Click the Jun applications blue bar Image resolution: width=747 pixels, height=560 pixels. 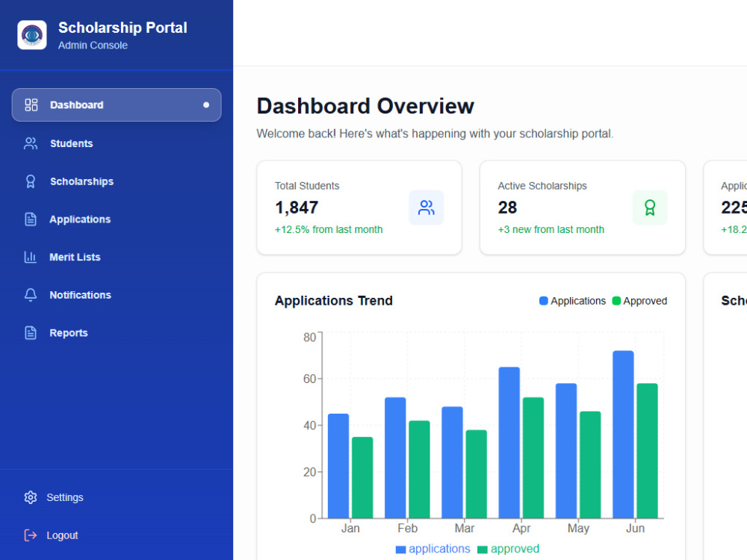coord(623,435)
